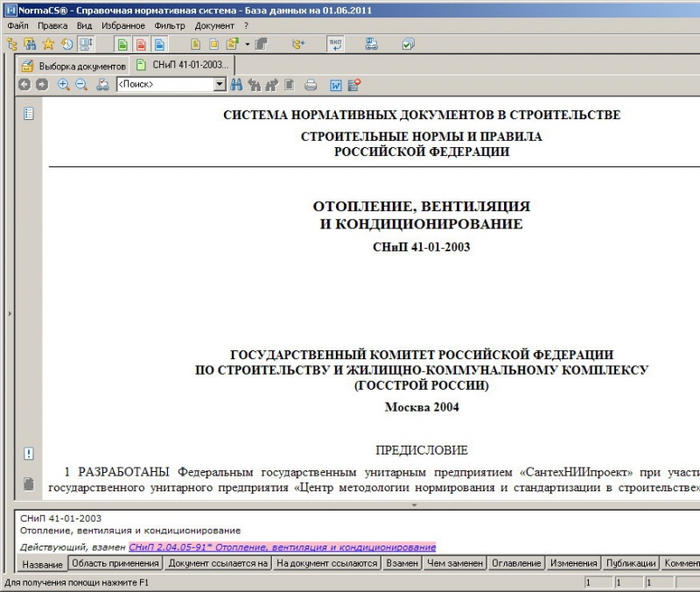Viewport: 700px width, 592px height.
Task: Open the Избранное menu
Action: (x=122, y=25)
